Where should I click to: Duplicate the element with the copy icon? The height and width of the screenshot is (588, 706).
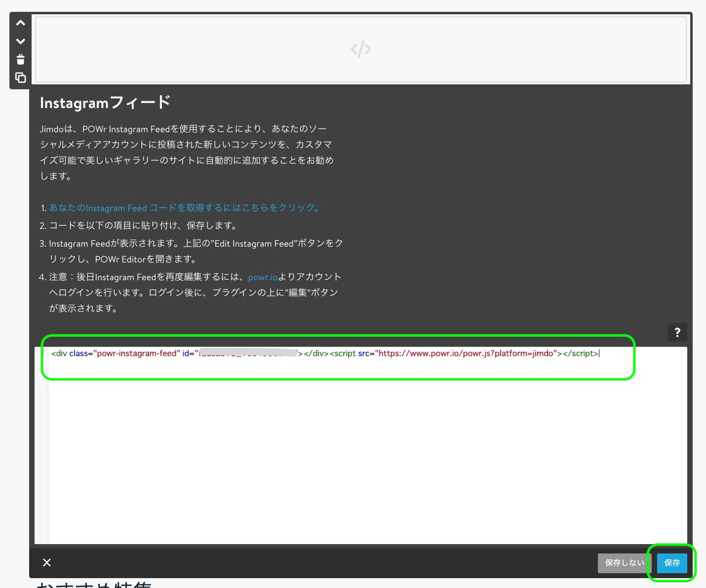coord(20,77)
